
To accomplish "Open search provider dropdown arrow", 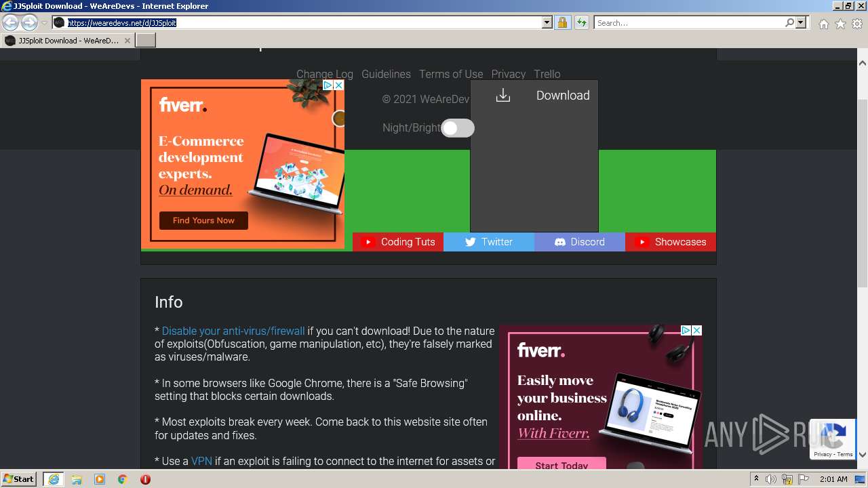I will 801,22.
